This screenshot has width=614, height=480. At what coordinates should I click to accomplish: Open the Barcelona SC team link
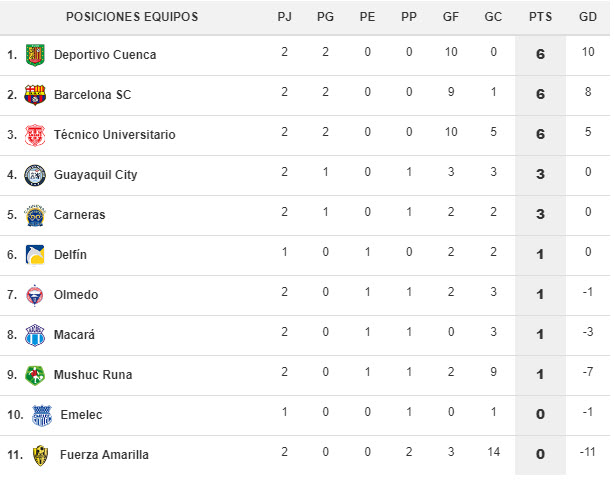[x=92, y=95]
